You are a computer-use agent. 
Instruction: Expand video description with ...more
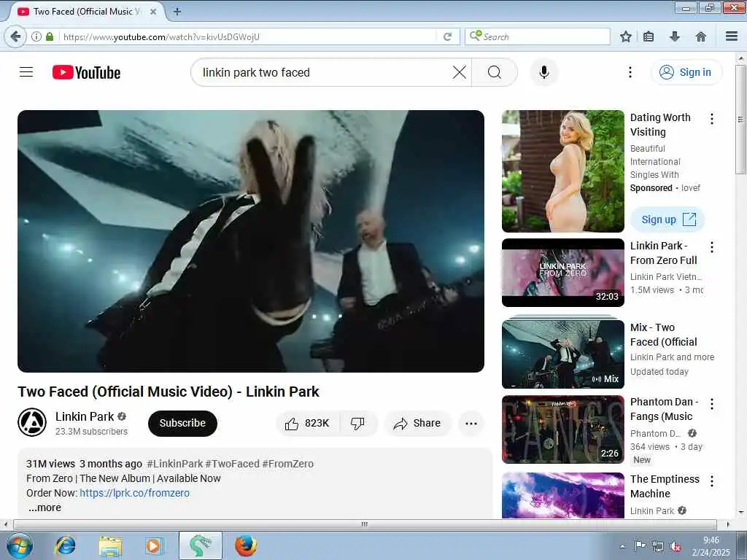click(44, 507)
